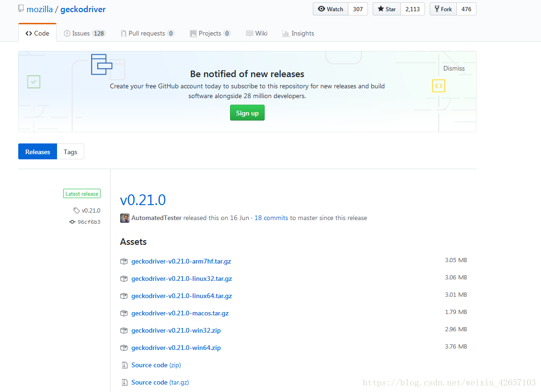This screenshot has height=392, width=541.
Task: Click the watchers count 307
Action: coord(358,9)
